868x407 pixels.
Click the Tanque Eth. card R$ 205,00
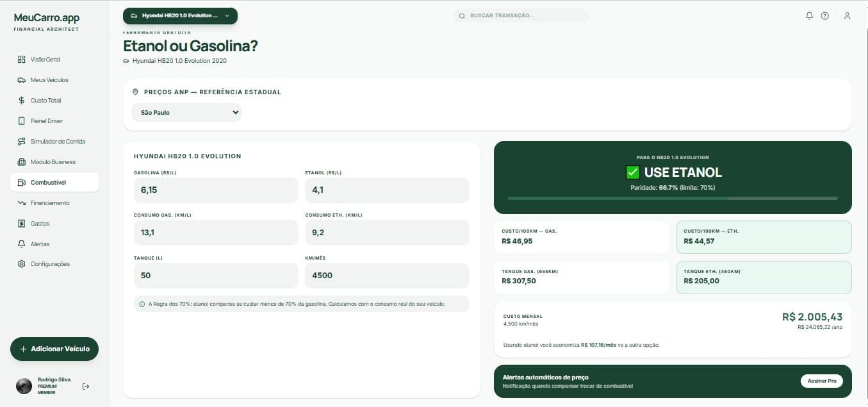coord(764,278)
